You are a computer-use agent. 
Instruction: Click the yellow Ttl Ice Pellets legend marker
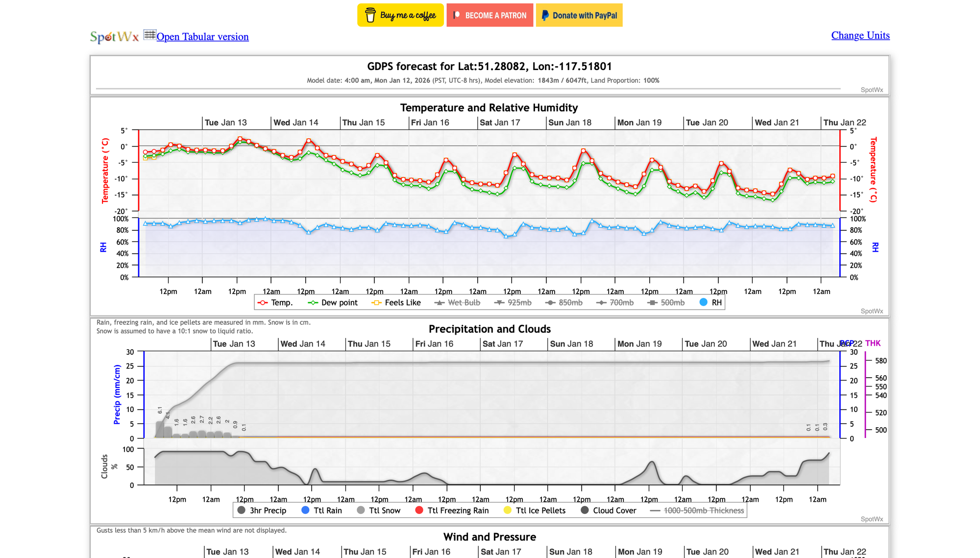point(508,510)
